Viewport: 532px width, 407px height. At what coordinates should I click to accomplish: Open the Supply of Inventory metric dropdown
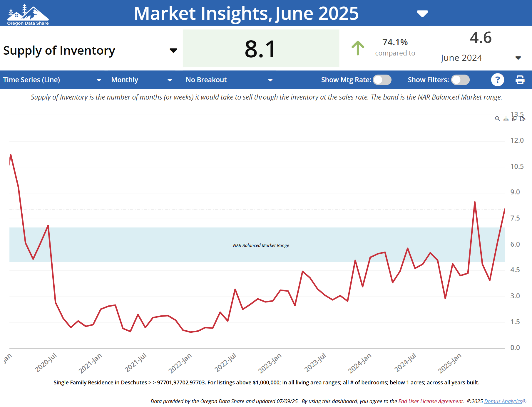[x=173, y=51]
